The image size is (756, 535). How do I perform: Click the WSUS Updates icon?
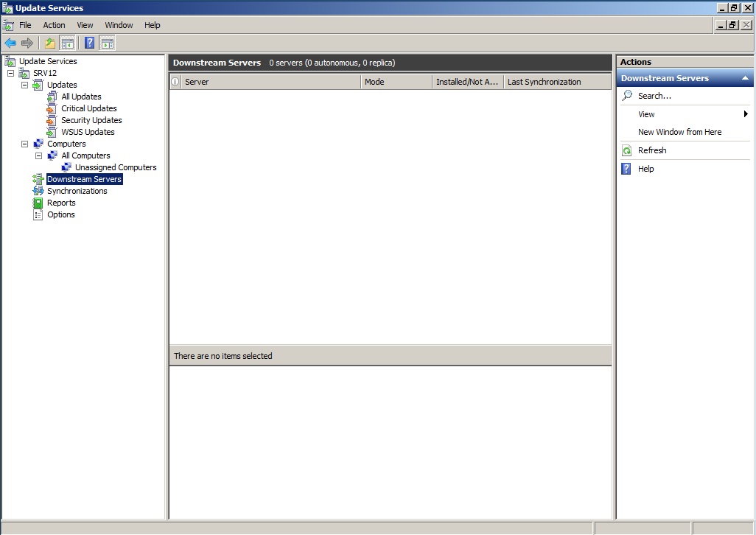click(52, 132)
